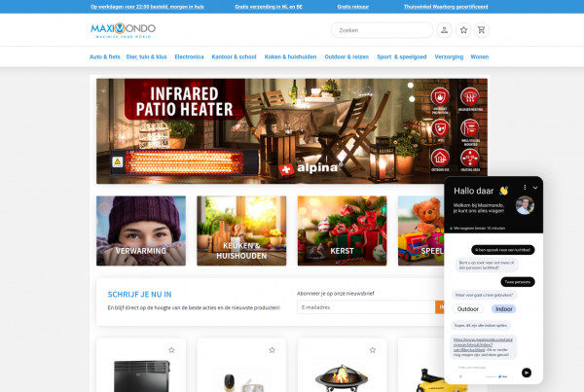Open the Dier, tuin & klus menu
584x392 pixels.
(x=146, y=57)
